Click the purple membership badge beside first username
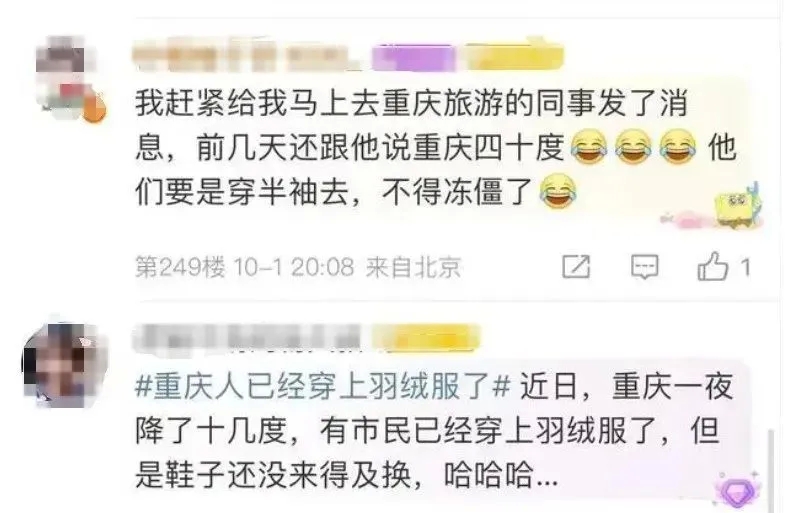785x513 pixels. pyautogui.click(x=414, y=58)
